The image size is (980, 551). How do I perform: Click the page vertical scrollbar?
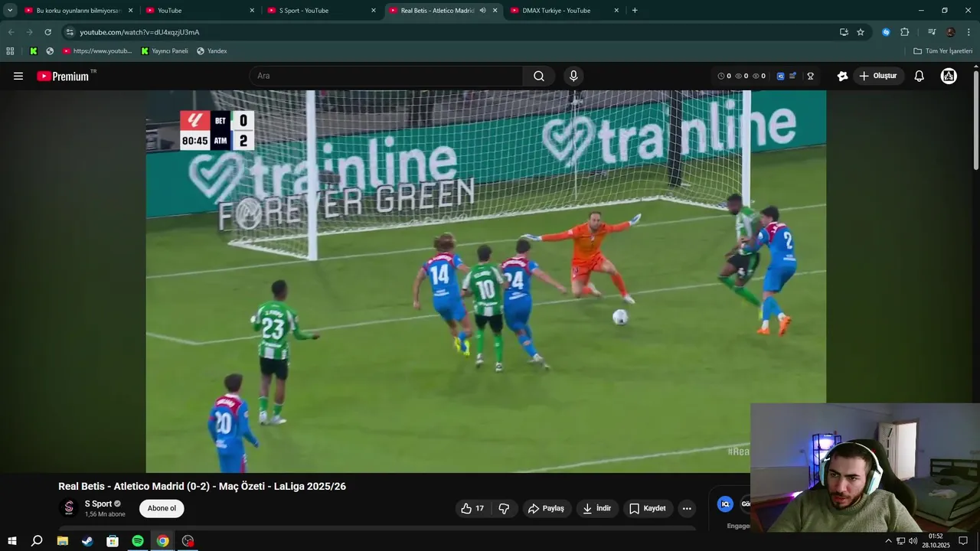[x=976, y=119]
